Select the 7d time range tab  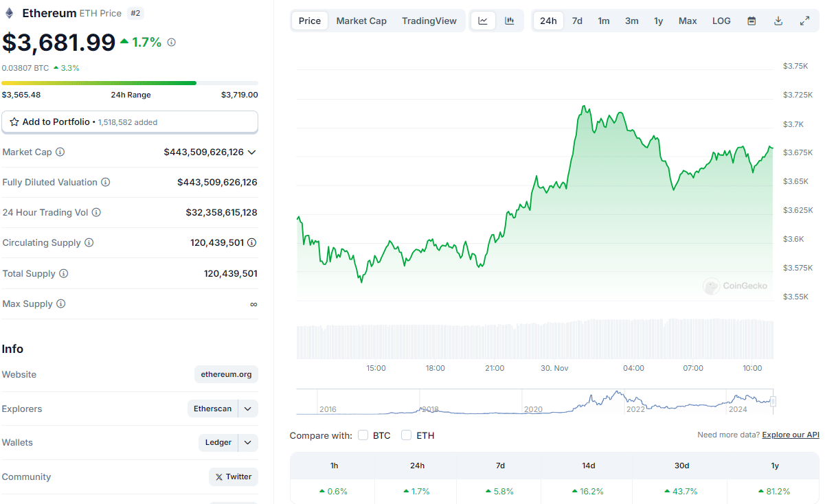pos(577,21)
